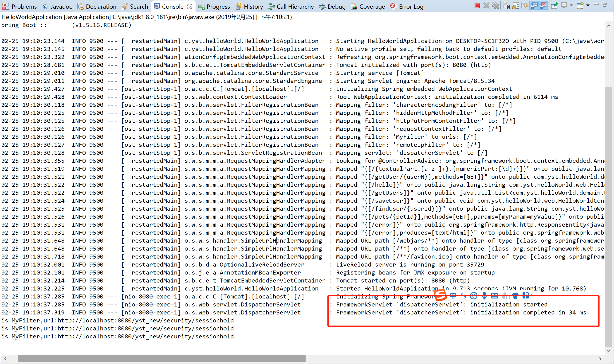614x364 pixels.
Task: Click the horizontal scrollbar thumb
Action: coord(162,358)
